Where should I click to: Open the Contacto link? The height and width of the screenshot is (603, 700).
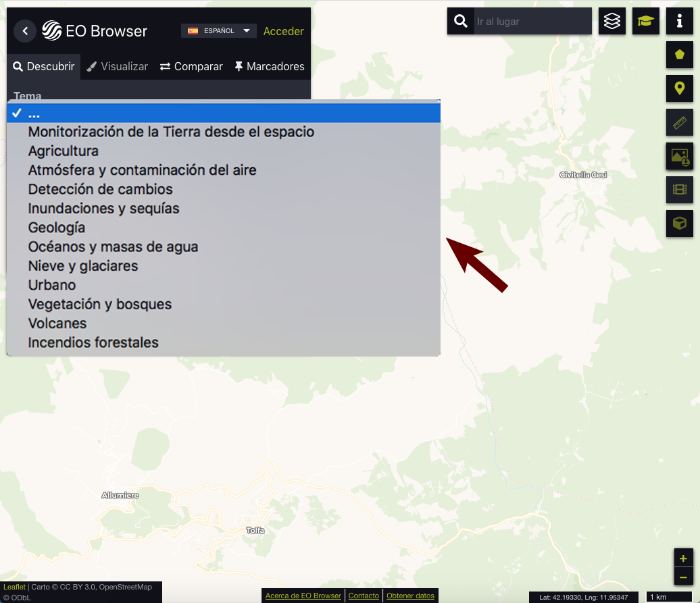(x=364, y=596)
